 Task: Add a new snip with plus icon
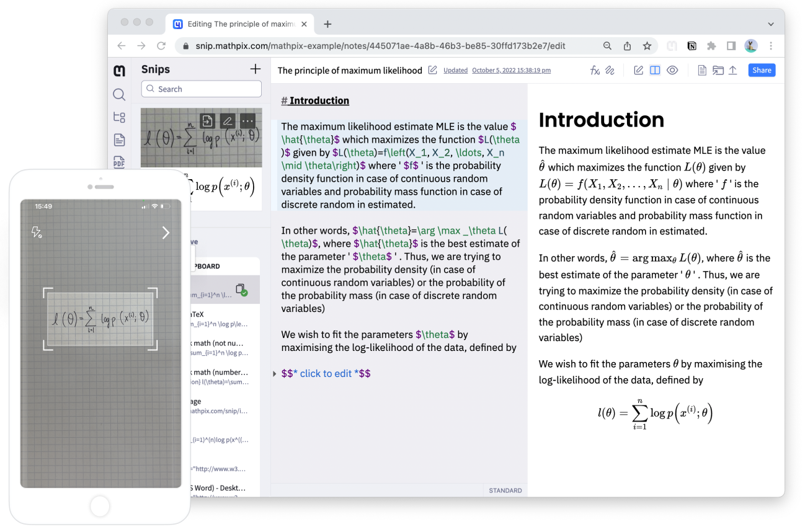pos(256,69)
